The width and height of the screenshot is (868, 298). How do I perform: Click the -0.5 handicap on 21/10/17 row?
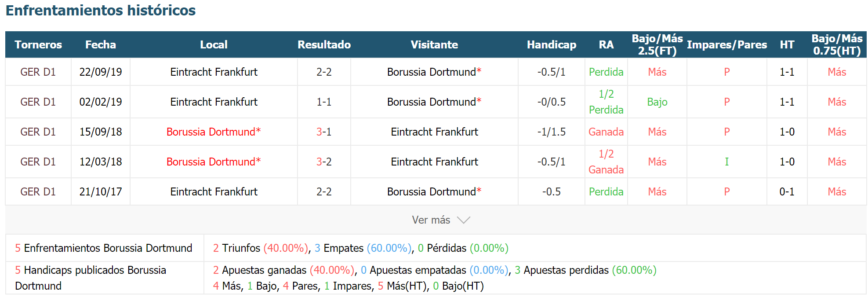[x=552, y=191]
